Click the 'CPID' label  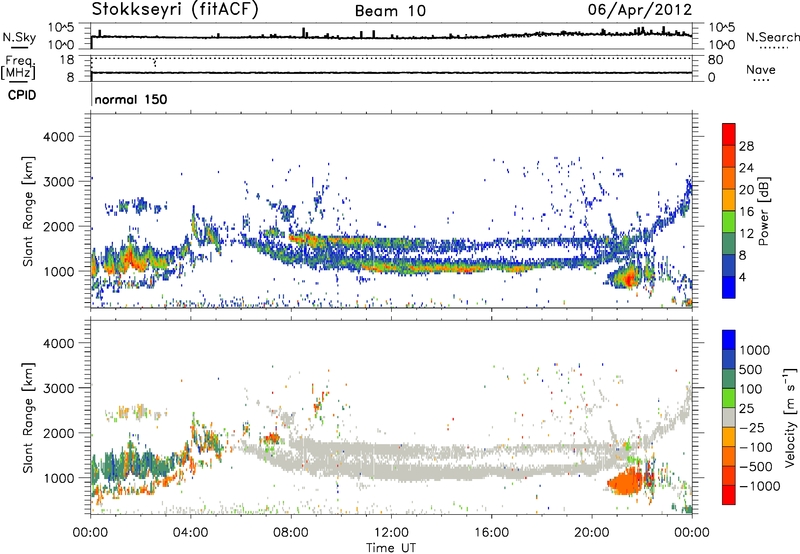pos(22,95)
